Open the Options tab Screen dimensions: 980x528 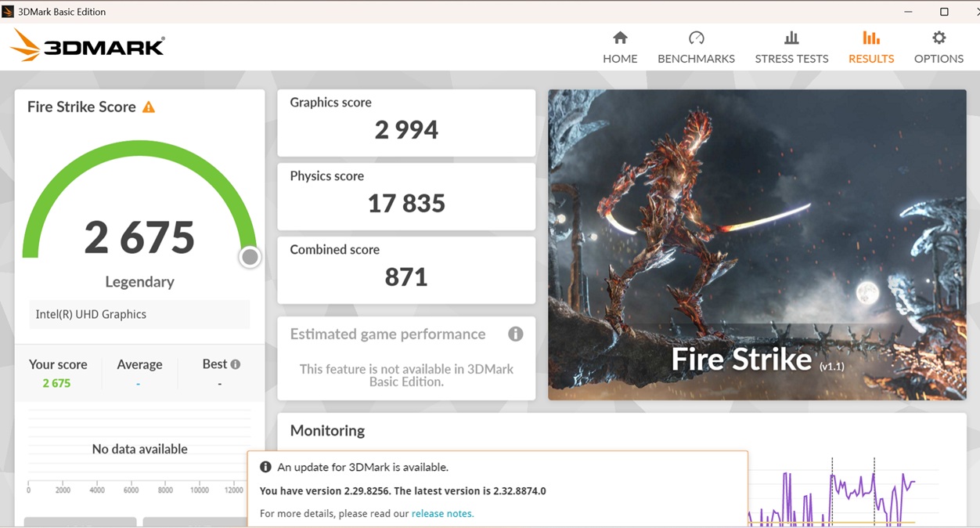coord(939,48)
